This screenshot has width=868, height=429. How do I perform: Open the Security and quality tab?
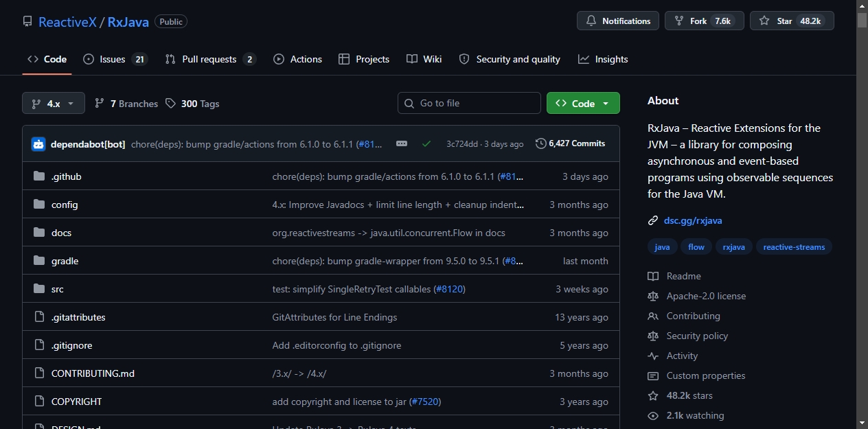tap(510, 59)
